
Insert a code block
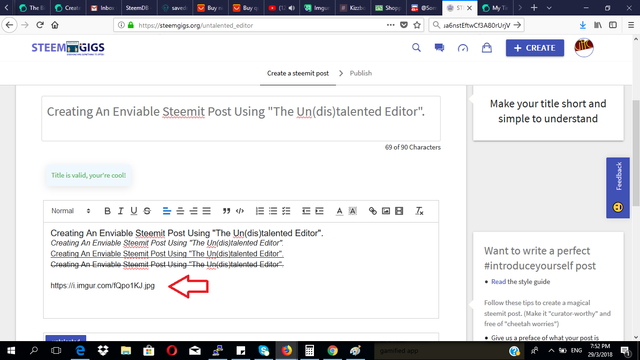tap(240, 211)
